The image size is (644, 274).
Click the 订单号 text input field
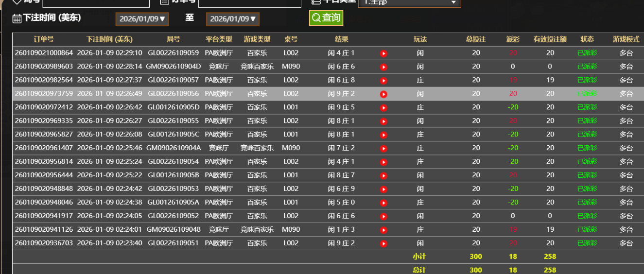pos(250,3)
